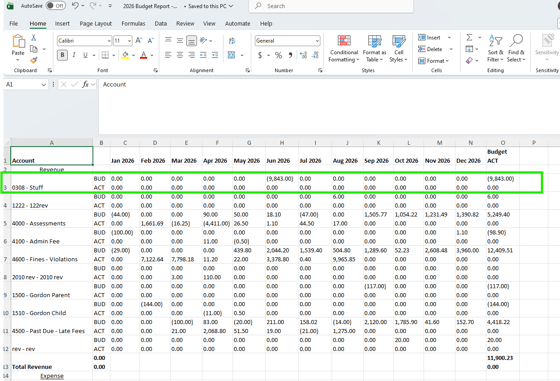The image size is (560, 381).
Task: Open Cell Styles gallery
Action: pyautogui.click(x=399, y=49)
